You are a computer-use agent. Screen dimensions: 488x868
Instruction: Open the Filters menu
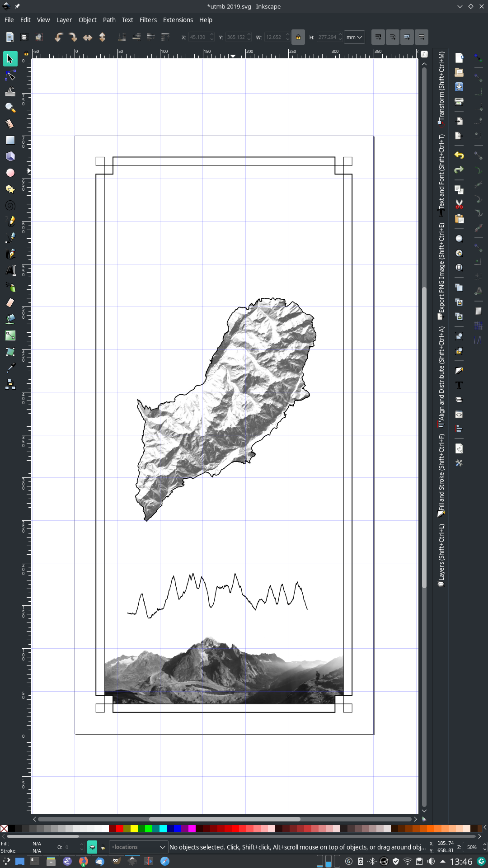(148, 20)
